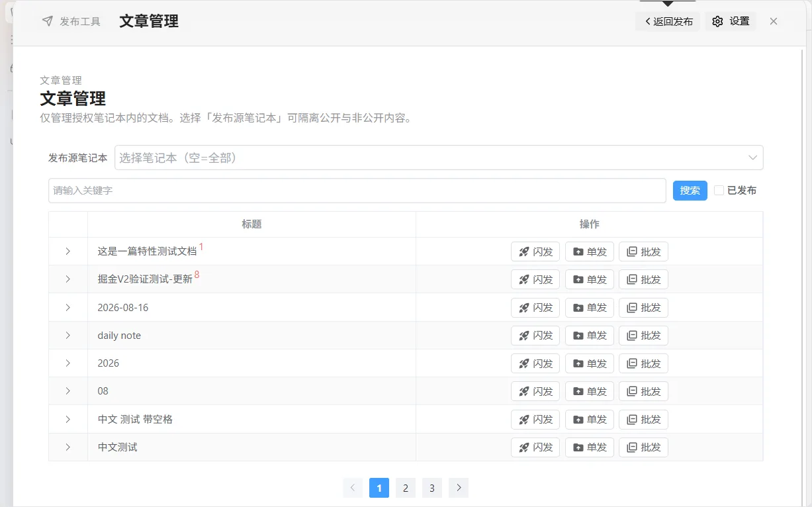
Task: Click the 发布工具 paper plane icon
Action: click(x=47, y=21)
